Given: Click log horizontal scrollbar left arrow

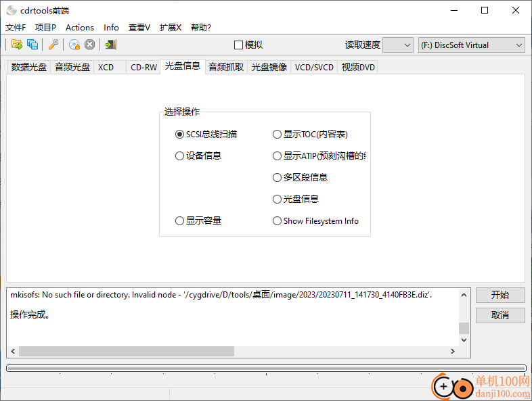Looking at the screenshot, I should (x=13, y=351).
